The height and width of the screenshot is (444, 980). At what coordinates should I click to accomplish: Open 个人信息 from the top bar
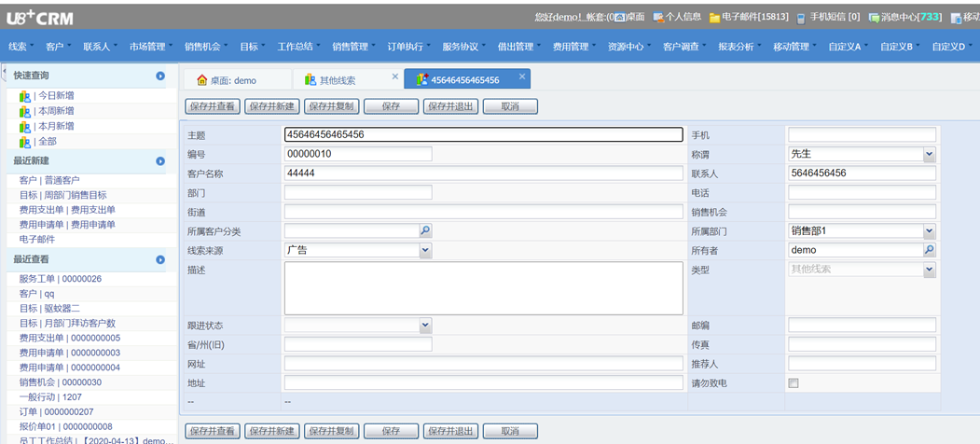tap(677, 17)
